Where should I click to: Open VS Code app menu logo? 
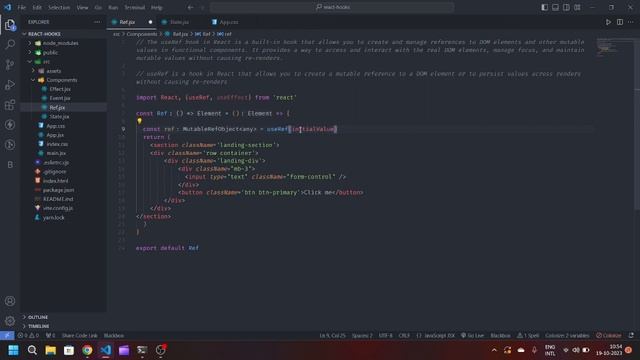tap(7, 7)
